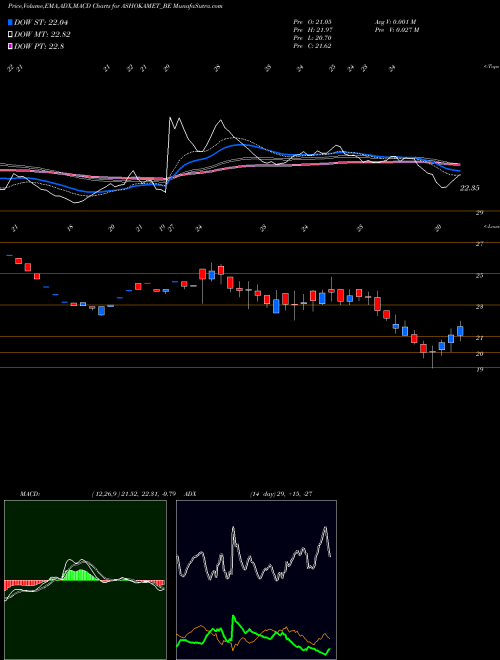Click the 'Pre H: 21.97' value
This screenshot has height=660, width=500.
pos(312,30)
